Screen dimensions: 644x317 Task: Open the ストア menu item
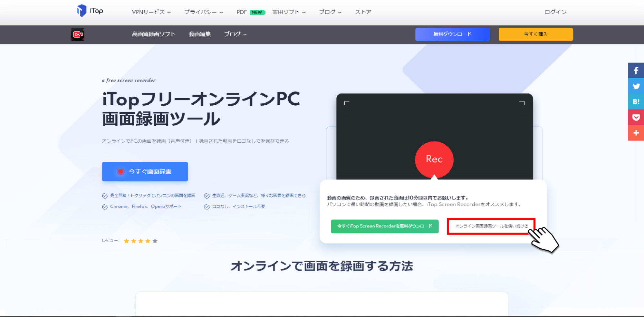(x=363, y=12)
